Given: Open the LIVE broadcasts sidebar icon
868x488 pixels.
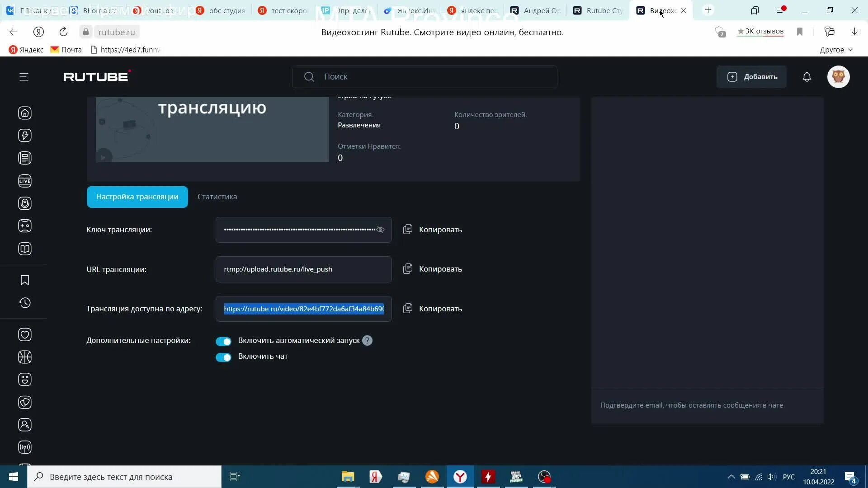Looking at the screenshot, I should pyautogui.click(x=25, y=181).
